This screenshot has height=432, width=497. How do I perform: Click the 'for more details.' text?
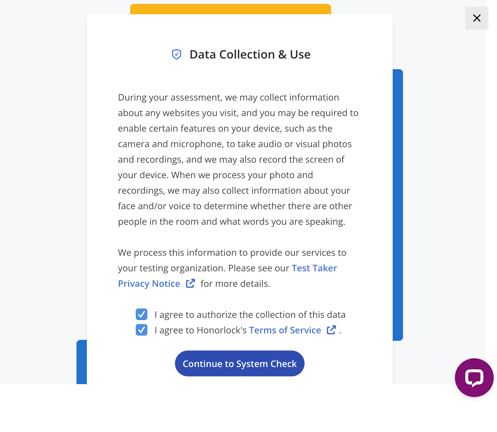(235, 284)
